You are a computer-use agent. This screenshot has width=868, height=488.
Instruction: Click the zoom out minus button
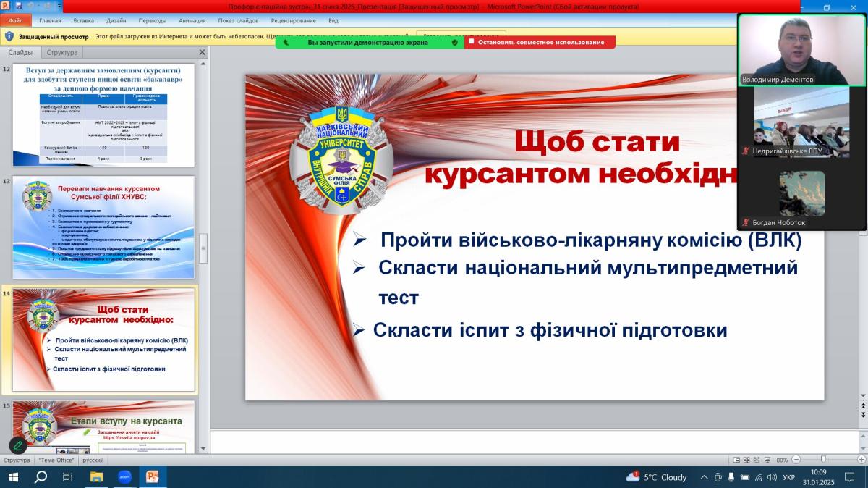(795, 460)
